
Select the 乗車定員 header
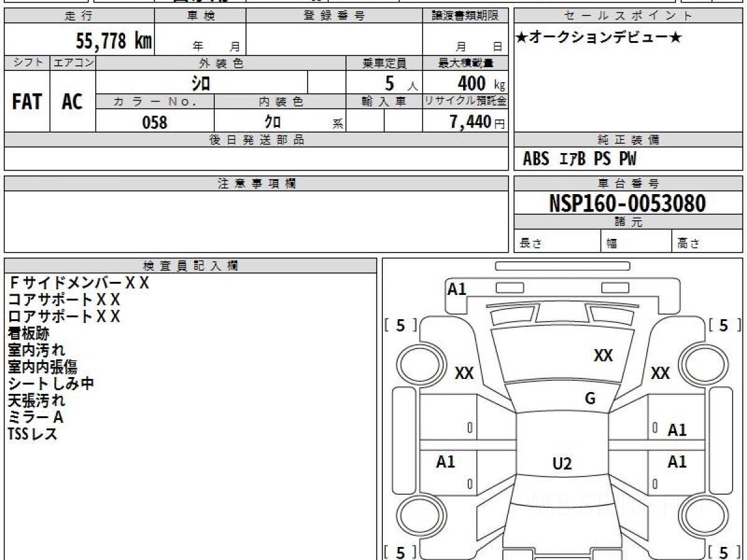click(x=384, y=63)
